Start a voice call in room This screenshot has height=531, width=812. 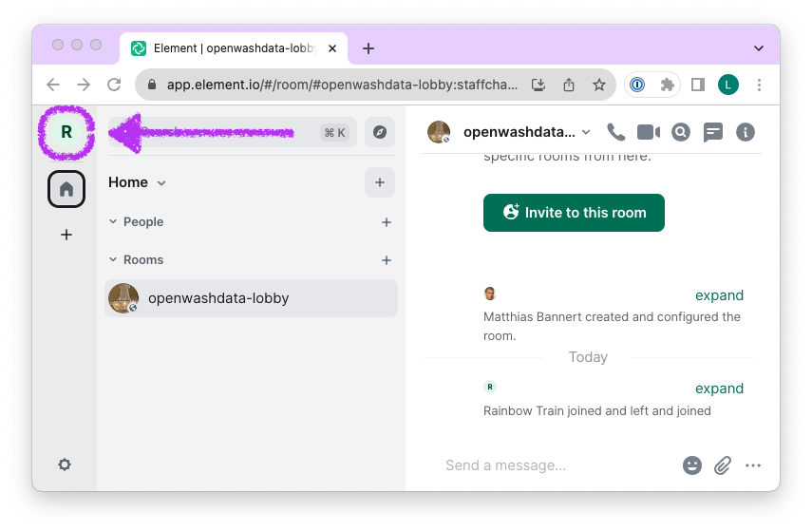616,132
